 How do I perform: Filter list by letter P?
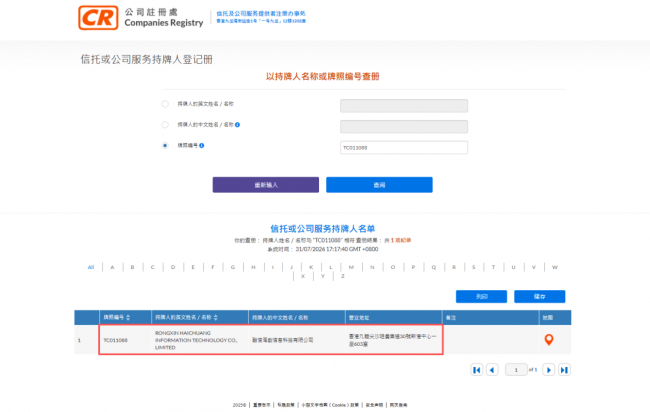click(x=413, y=267)
